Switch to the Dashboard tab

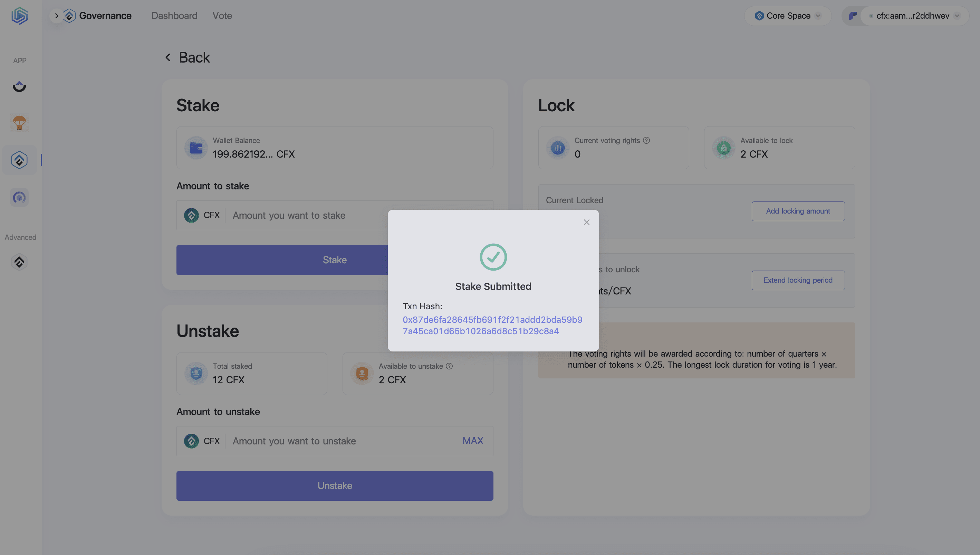[x=174, y=16]
